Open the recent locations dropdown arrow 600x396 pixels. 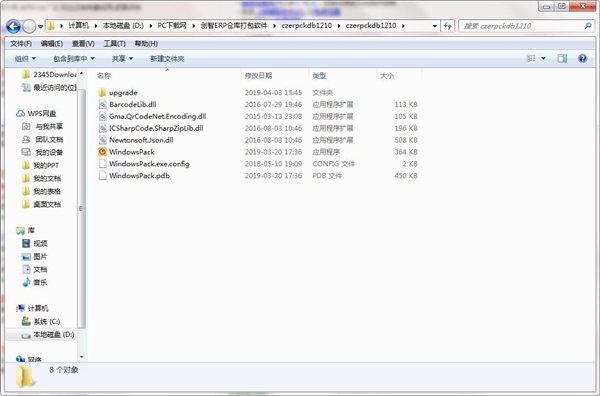[x=41, y=26]
